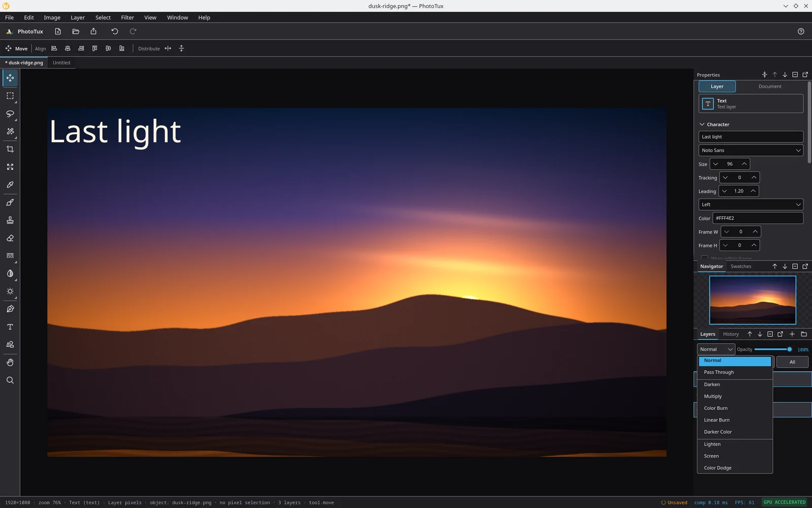Viewport: 812px width, 508px height.
Task: Open the help icon at top right
Action: pyautogui.click(x=801, y=31)
